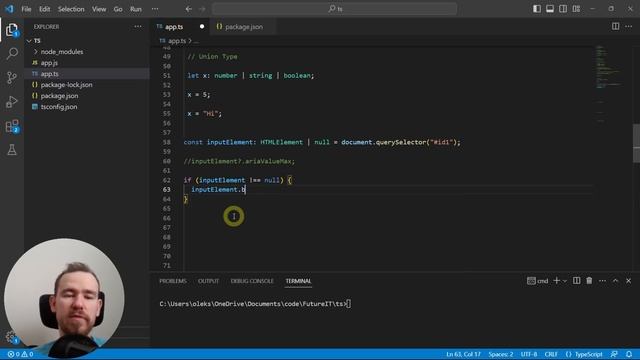Open the View menu
Screen dimensions: 640x360
(x=99, y=9)
